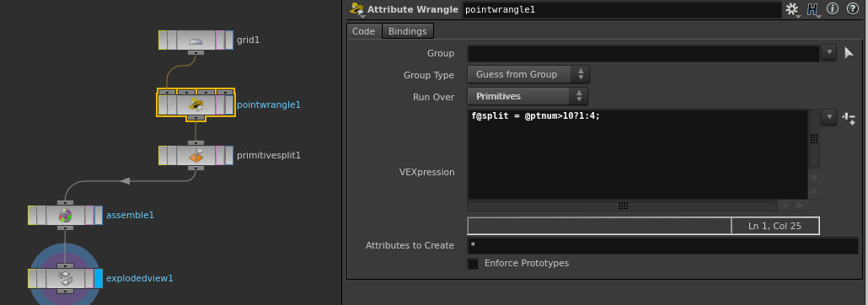Viewport: 868px width, 305px height.
Task: Click the reroute dot arrow on the wire
Action: click(126, 181)
